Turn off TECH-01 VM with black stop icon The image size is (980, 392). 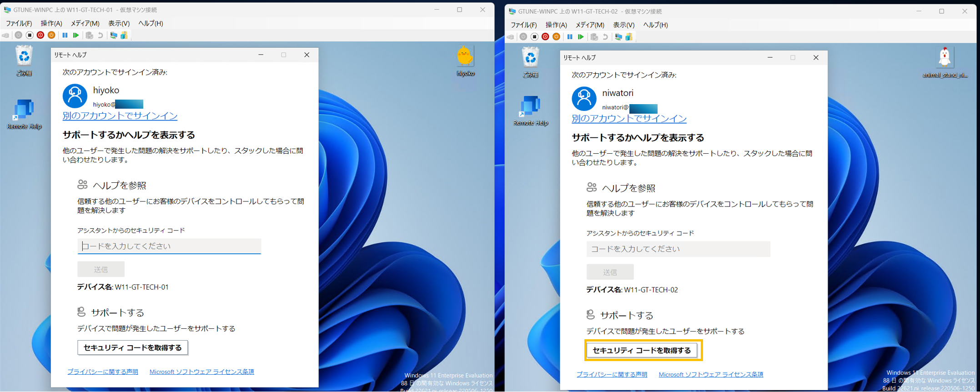(30, 35)
